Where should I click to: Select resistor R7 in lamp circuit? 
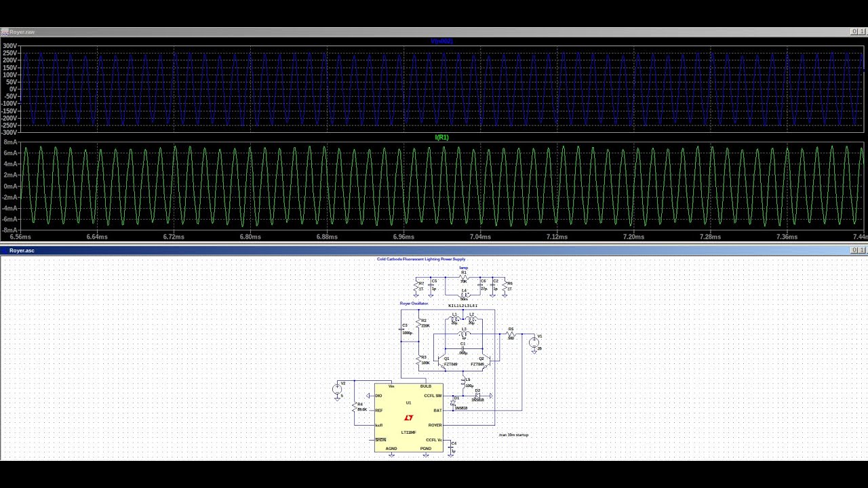pos(415,286)
